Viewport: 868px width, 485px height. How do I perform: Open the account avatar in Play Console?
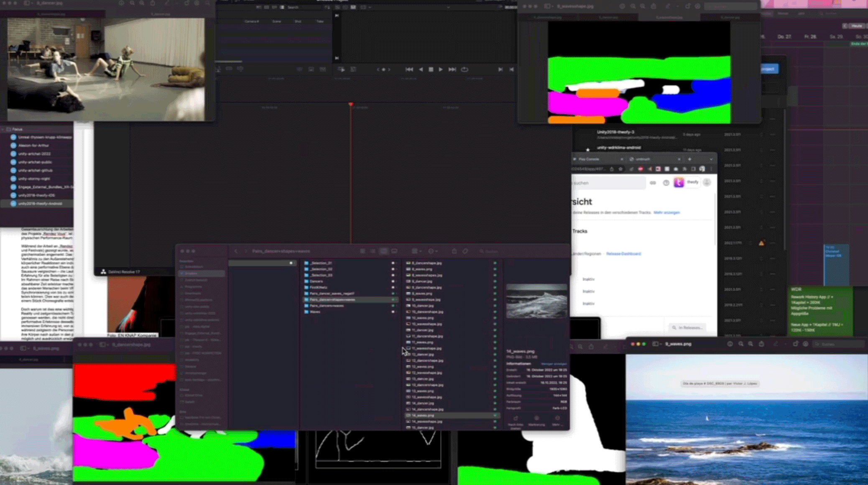pyautogui.click(x=707, y=183)
